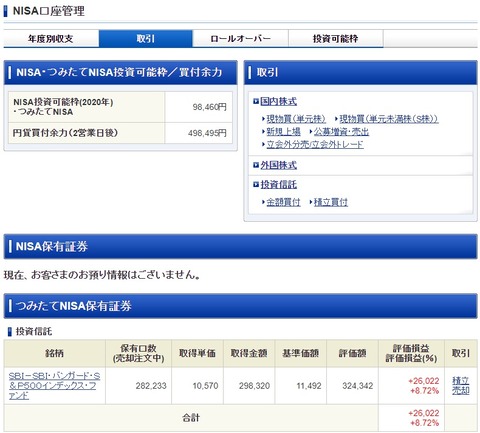Click 売却 in the fund row
Screen dimensions: 480x433
tap(461, 390)
